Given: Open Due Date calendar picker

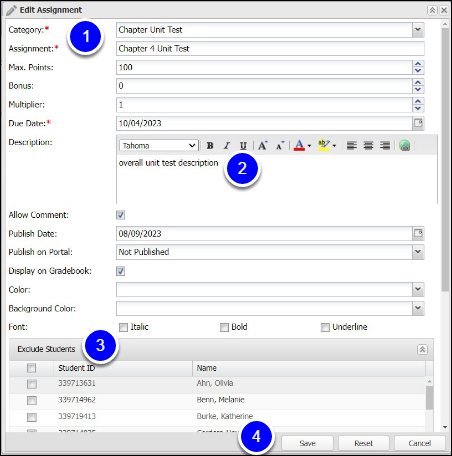Looking at the screenshot, I should (x=418, y=123).
